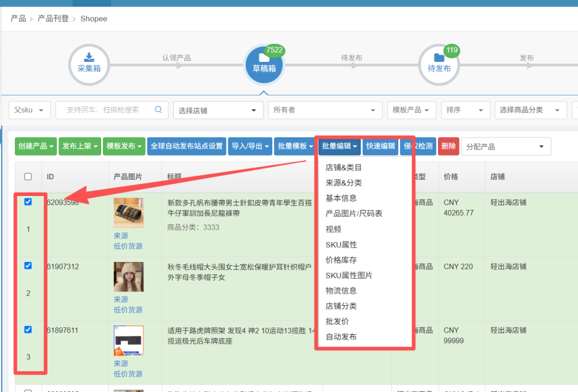Select SKU属性图片 from batch edit menu
578x392 pixels.
[349, 275]
